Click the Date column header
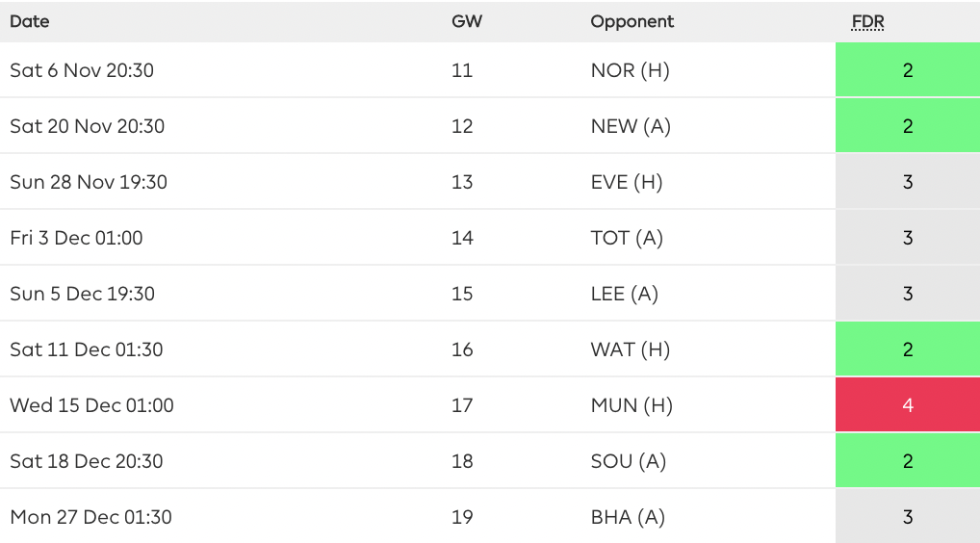This screenshot has width=980, height=543. pyautogui.click(x=30, y=21)
